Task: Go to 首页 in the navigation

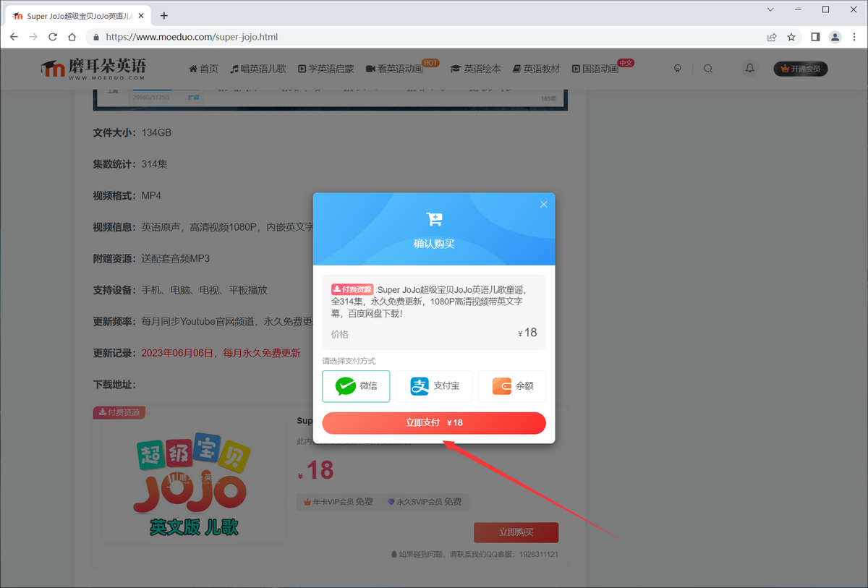Action: (x=203, y=68)
